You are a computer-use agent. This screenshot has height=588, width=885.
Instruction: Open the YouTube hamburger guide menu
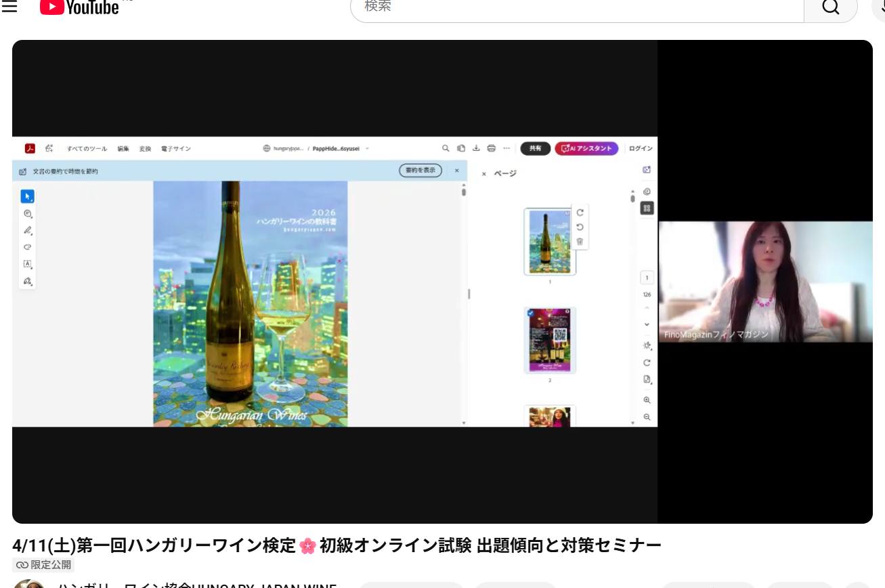click(x=9, y=7)
